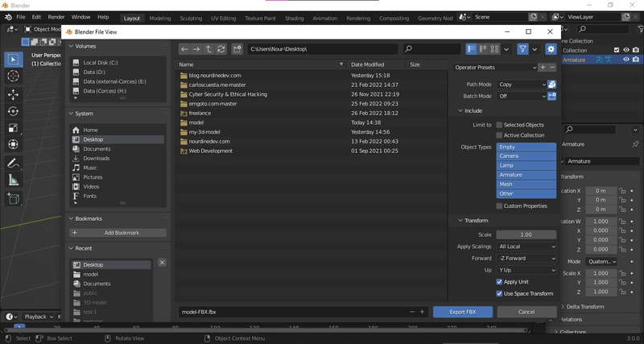This screenshot has width=644, height=344.
Task: Uncheck Apply Unit checkbox
Action: (x=499, y=282)
